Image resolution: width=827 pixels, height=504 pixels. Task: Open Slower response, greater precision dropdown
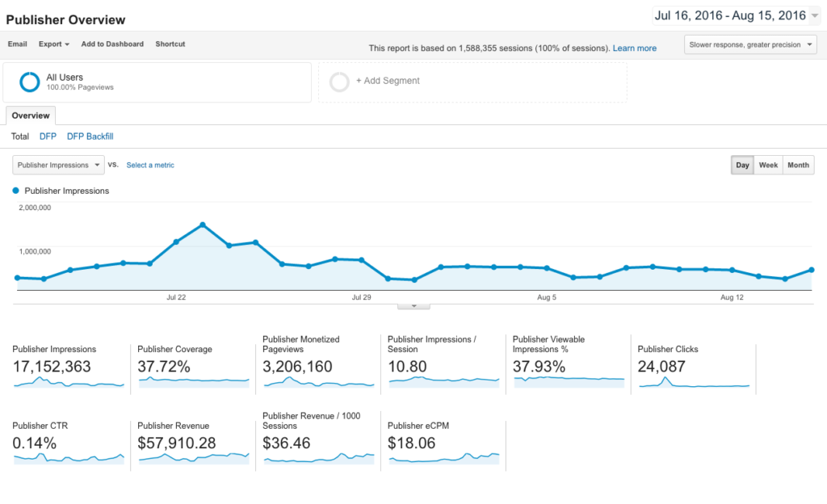pyautogui.click(x=751, y=44)
